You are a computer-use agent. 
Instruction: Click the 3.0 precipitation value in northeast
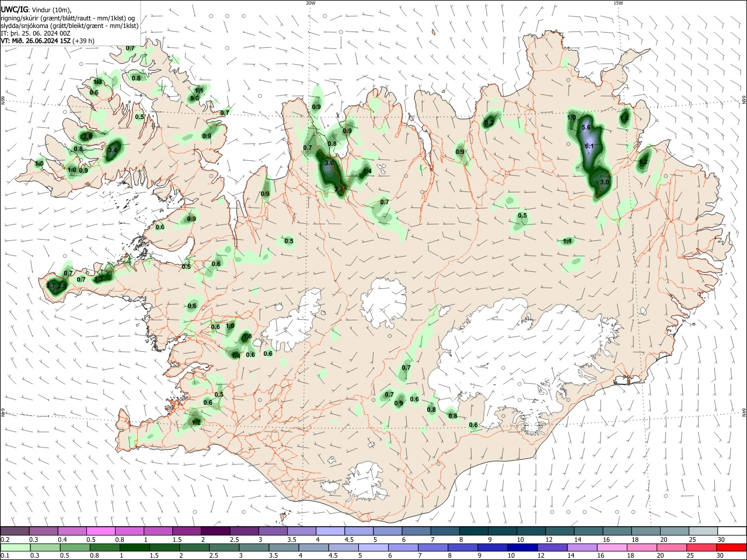[x=605, y=182]
